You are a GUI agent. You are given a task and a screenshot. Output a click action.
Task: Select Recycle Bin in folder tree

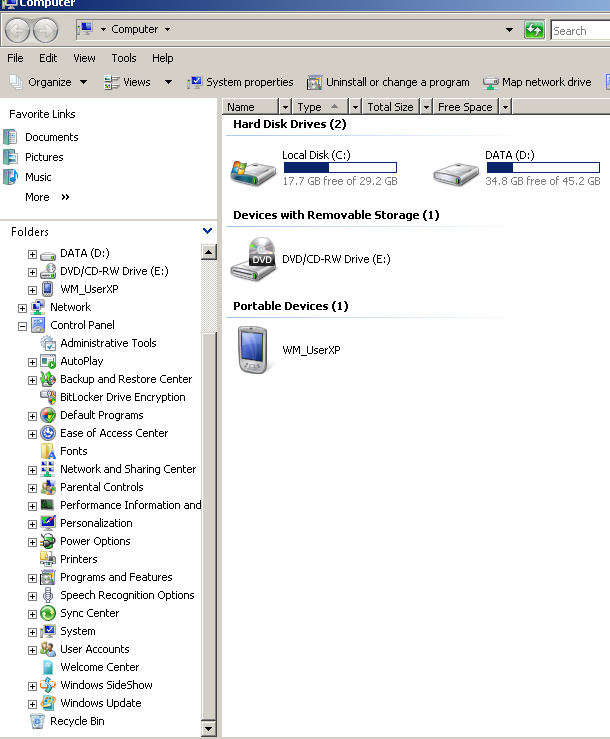[x=76, y=721]
